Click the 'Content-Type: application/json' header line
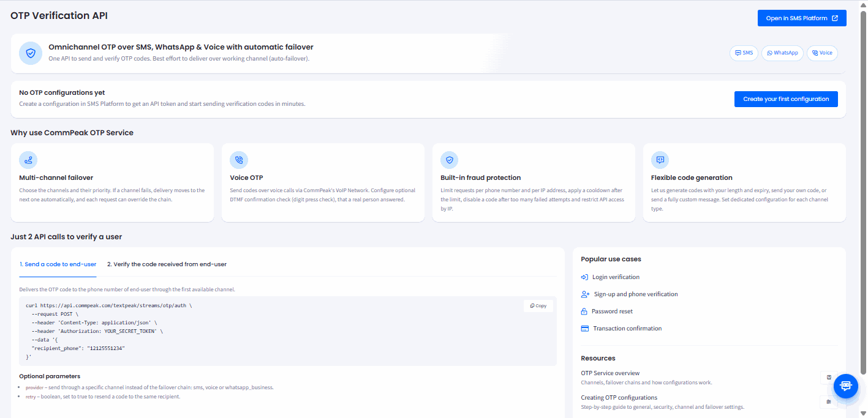The image size is (868, 418). tap(94, 322)
